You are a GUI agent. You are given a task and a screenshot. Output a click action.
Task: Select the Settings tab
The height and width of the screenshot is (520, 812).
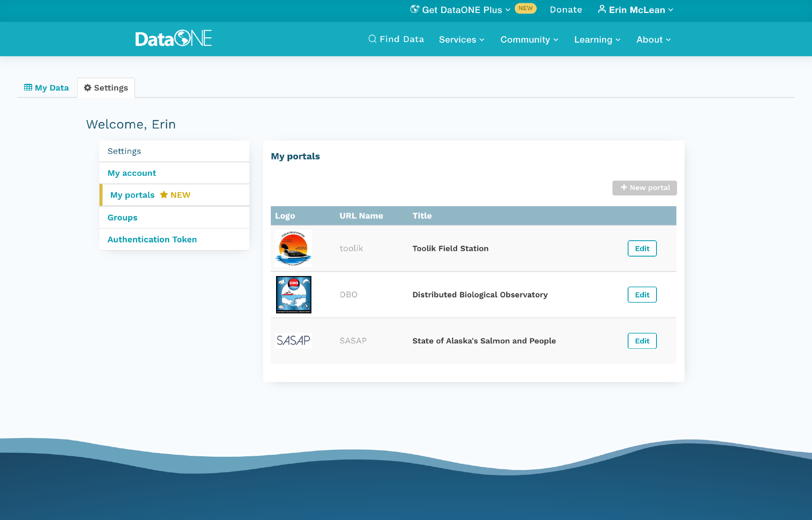[106, 88]
